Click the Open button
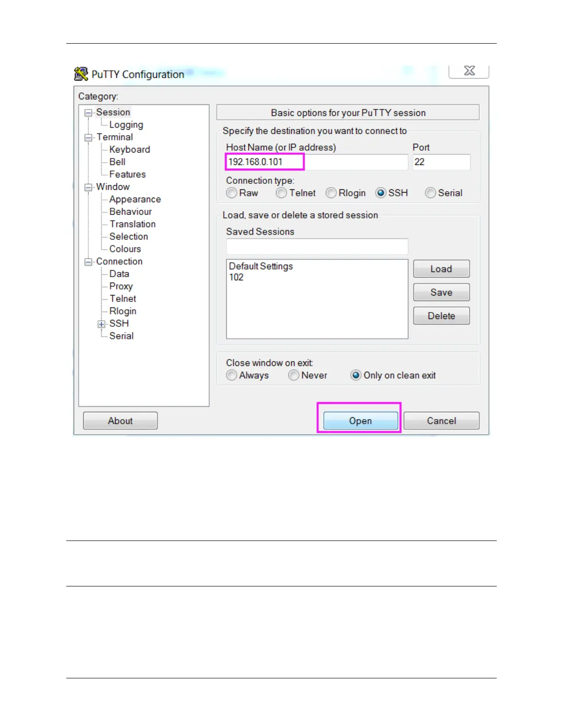The width and height of the screenshot is (563, 728). (x=361, y=421)
